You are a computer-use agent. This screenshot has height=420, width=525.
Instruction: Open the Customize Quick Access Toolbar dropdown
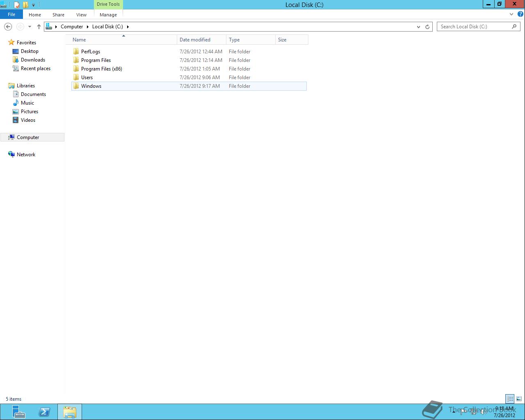(x=34, y=5)
